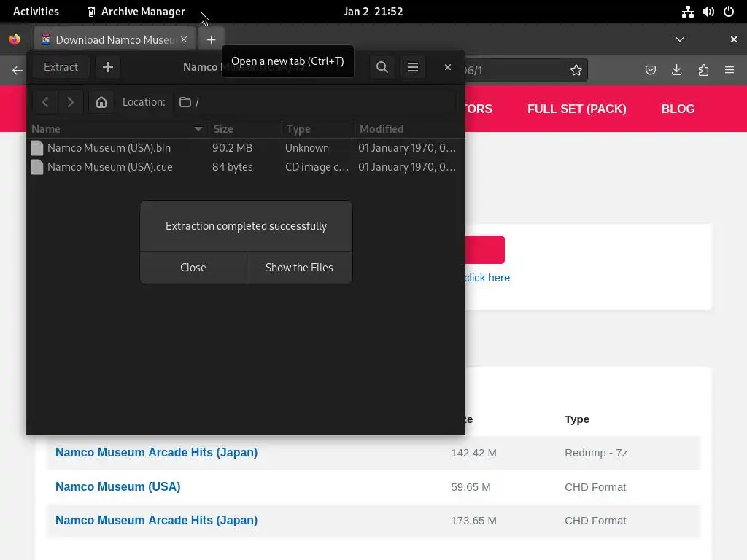Click the 142.42 M size cell

pos(473,453)
